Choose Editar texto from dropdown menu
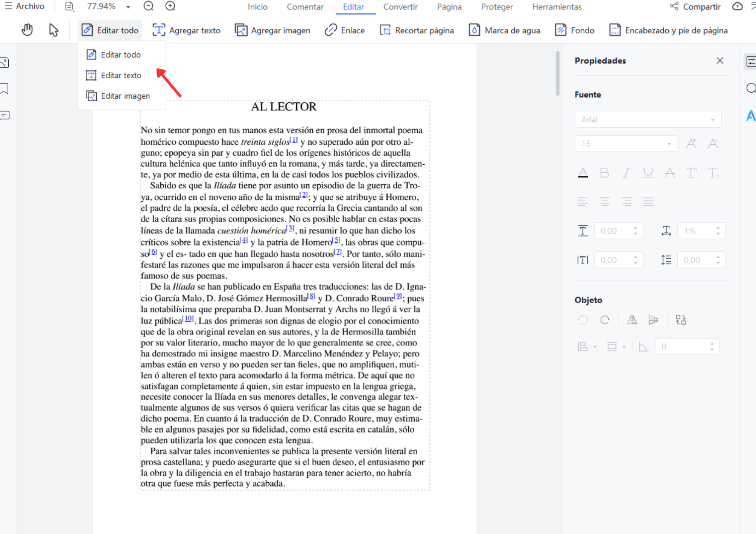The width and height of the screenshot is (756, 534). pos(121,76)
